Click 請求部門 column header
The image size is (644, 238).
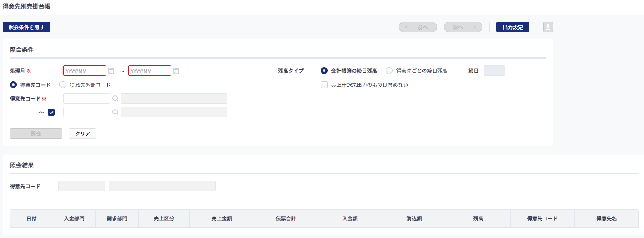[117, 219]
